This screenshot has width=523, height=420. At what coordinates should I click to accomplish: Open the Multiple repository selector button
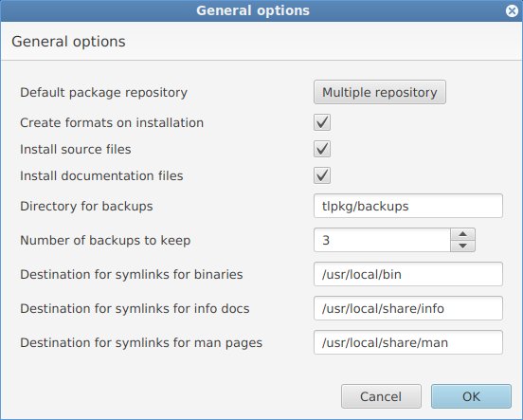pyautogui.click(x=380, y=92)
